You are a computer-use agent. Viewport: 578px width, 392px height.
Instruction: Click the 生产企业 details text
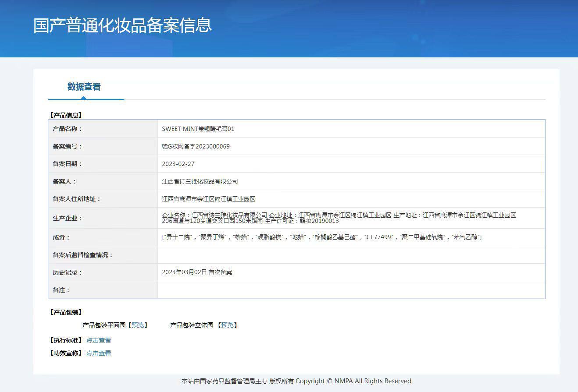339,218
